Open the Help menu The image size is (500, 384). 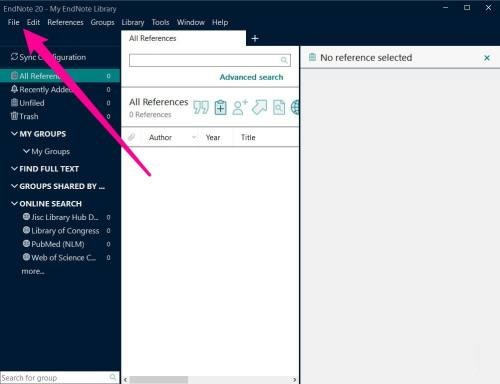220,22
